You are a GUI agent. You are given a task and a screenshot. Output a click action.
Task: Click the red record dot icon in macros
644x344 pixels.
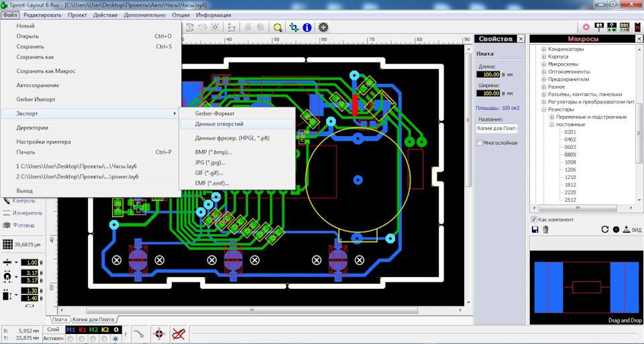(616, 229)
